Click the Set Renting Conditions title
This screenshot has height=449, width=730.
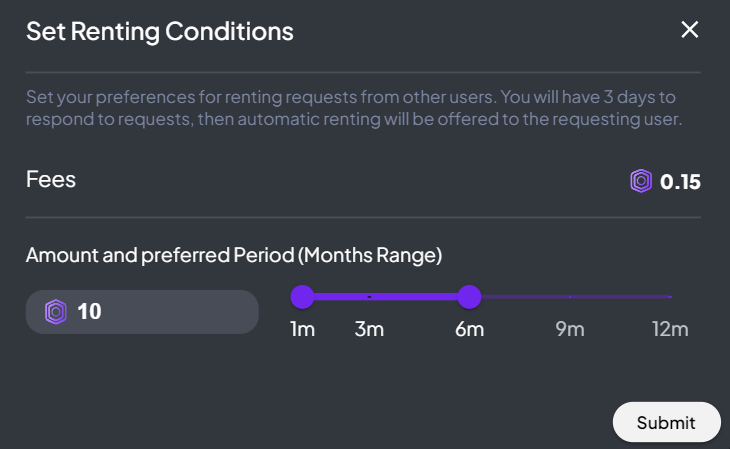point(160,31)
